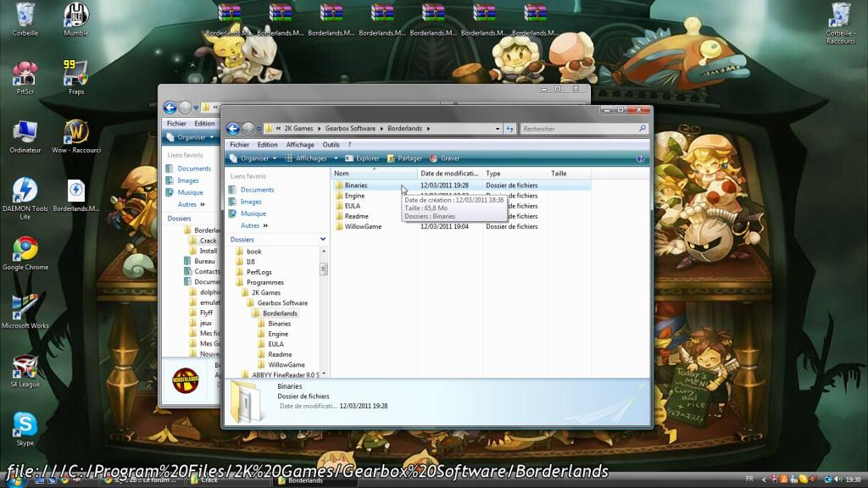
Task: Click the folder tree scrollbar
Action: (324, 269)
